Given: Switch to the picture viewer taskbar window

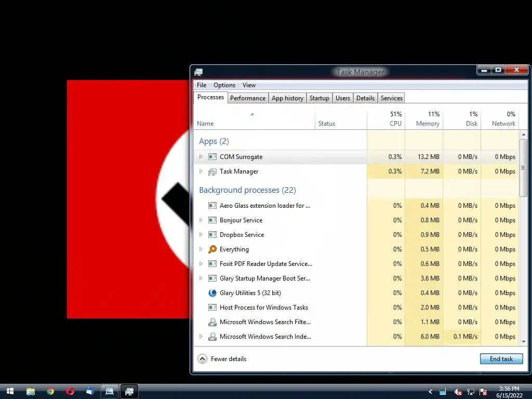Looking at the screenshot, I should tap(109, 392).
